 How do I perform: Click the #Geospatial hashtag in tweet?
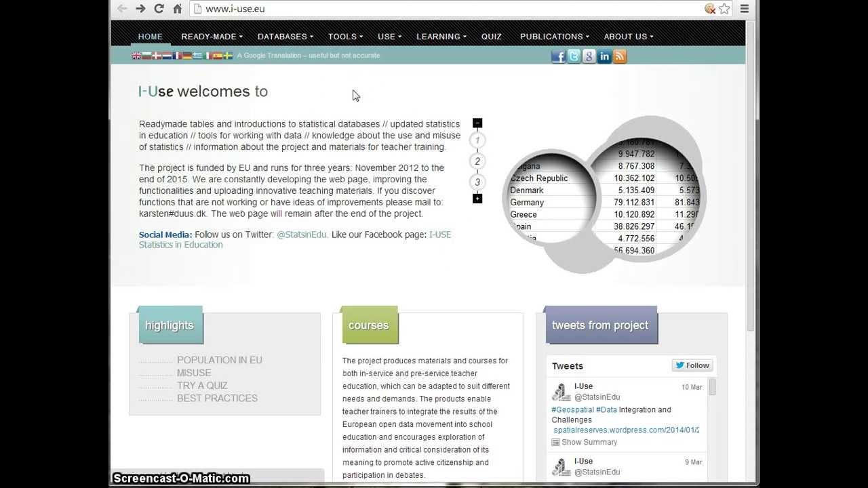[x=572, y=409]
